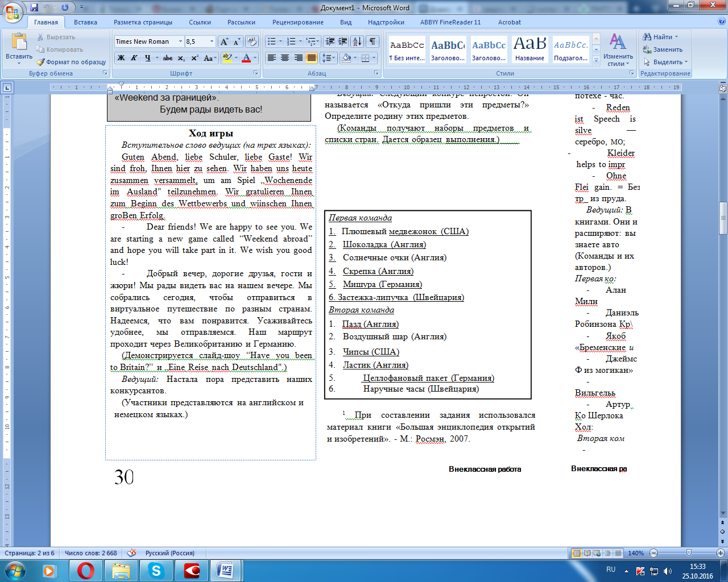Apply the Подзаголовок style
The image size is (728, 582).
click(x=571, y=48)
